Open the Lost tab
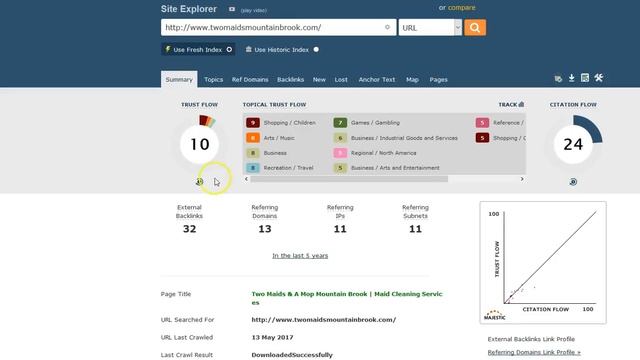The image size is (640, 360). [x=341, y=80]
